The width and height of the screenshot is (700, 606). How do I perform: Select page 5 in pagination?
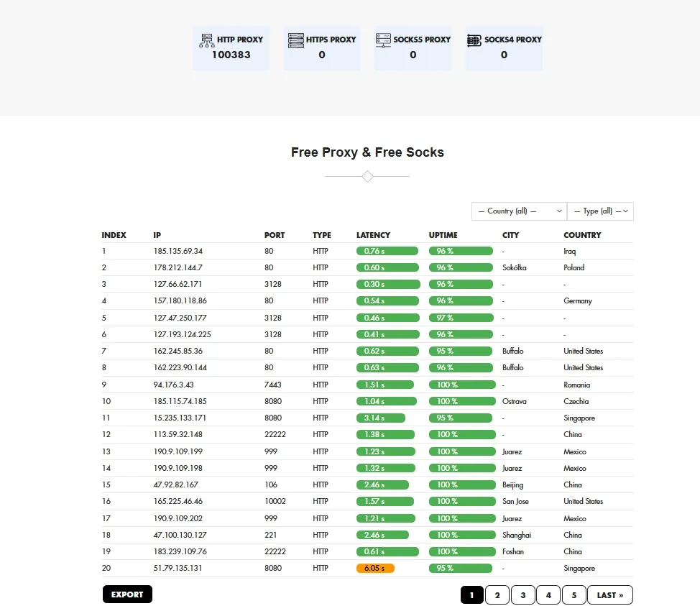coord(574,594)
